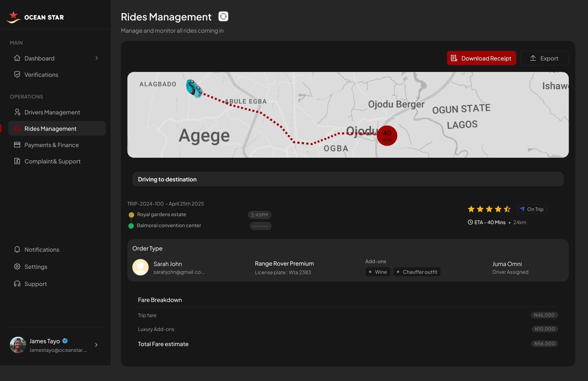Viewport: 588px width, 381px height.
Task: Expand the Dashboard chevron arrow
Action: (97, 58)
